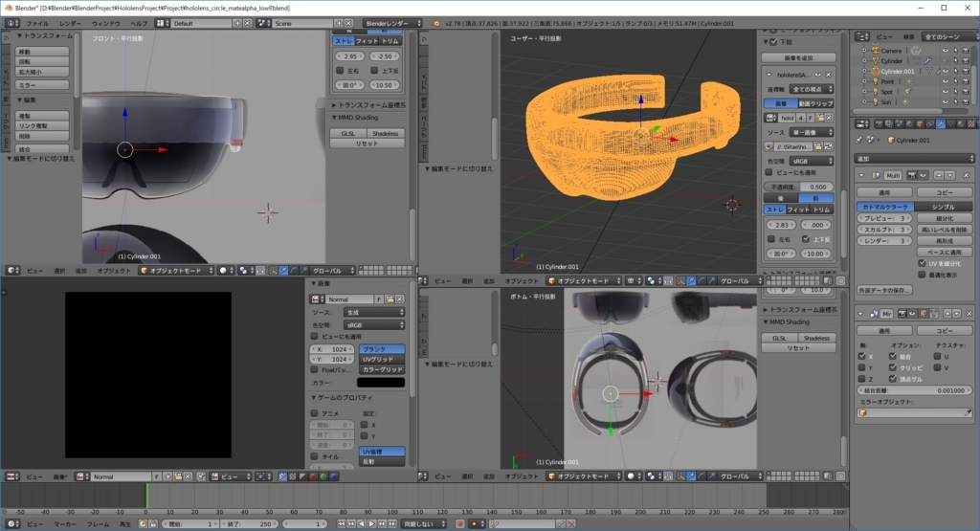The image size is (980, 531).
Task: Click the black カラー color swatch
Action: tap(381, 383)
